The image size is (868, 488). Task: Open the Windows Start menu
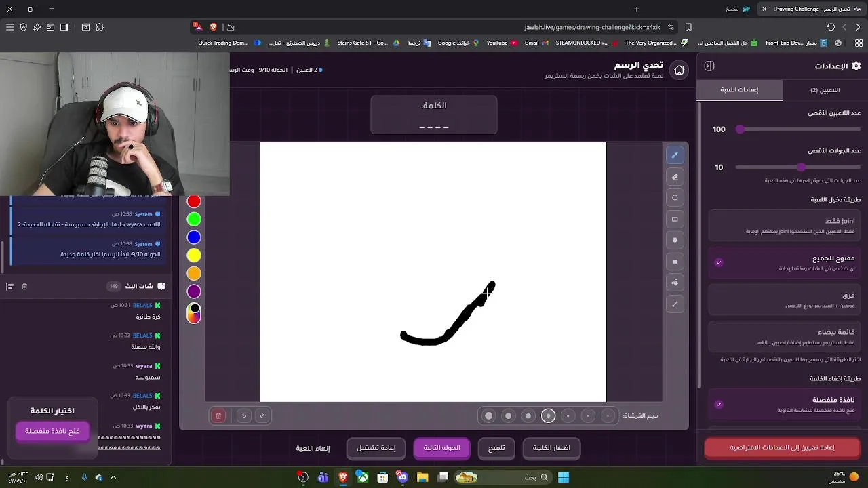coord(564,477)
